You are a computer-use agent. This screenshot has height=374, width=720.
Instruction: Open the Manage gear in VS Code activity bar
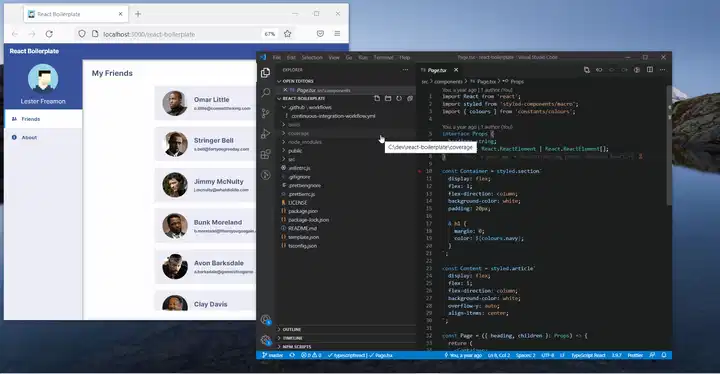(x=265, y=340)
